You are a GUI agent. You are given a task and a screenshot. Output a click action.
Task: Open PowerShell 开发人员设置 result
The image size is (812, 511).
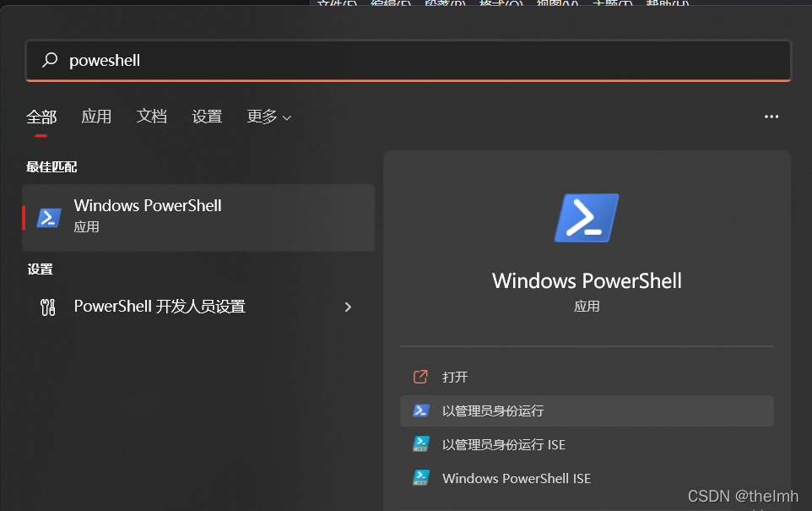coord(198,307)
